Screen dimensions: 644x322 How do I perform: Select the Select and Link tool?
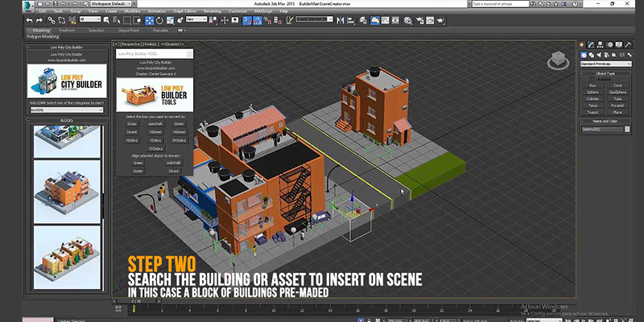pos(52,20)
